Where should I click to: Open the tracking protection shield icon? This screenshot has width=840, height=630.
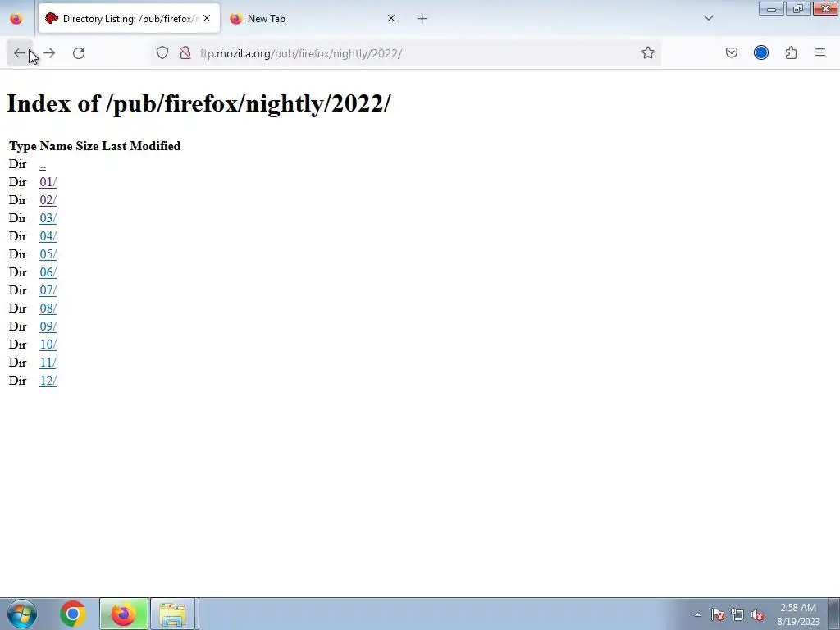coord(162,53)
